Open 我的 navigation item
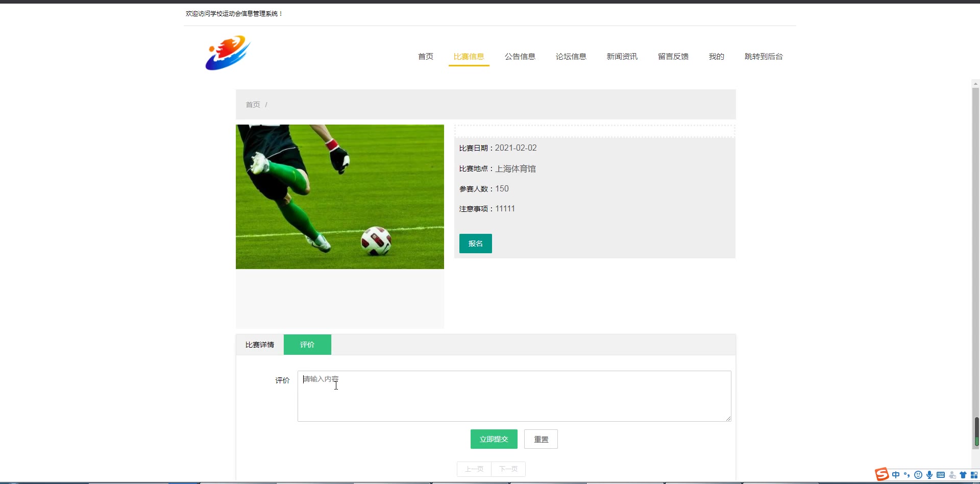The height and width of the screenshot is (484, 980). (716, 56)
